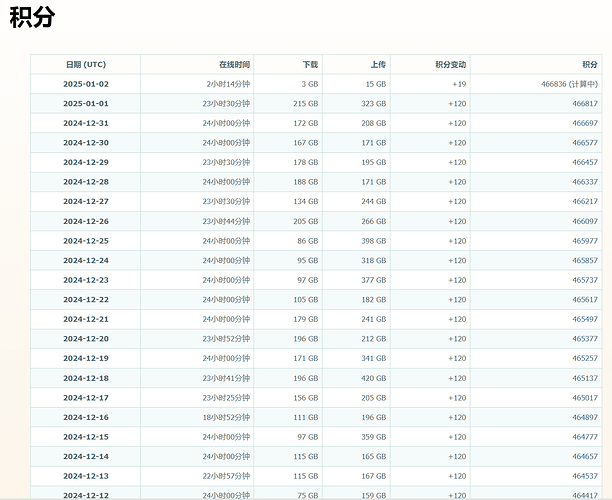
Task: Click the 398 GB upload value
Action: [374, 241]
